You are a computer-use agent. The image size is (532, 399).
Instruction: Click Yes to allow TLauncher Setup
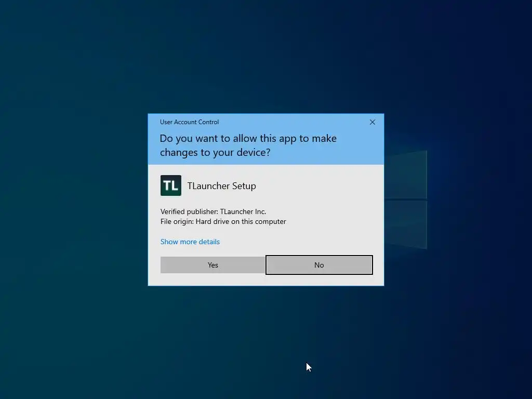[212, 265]
